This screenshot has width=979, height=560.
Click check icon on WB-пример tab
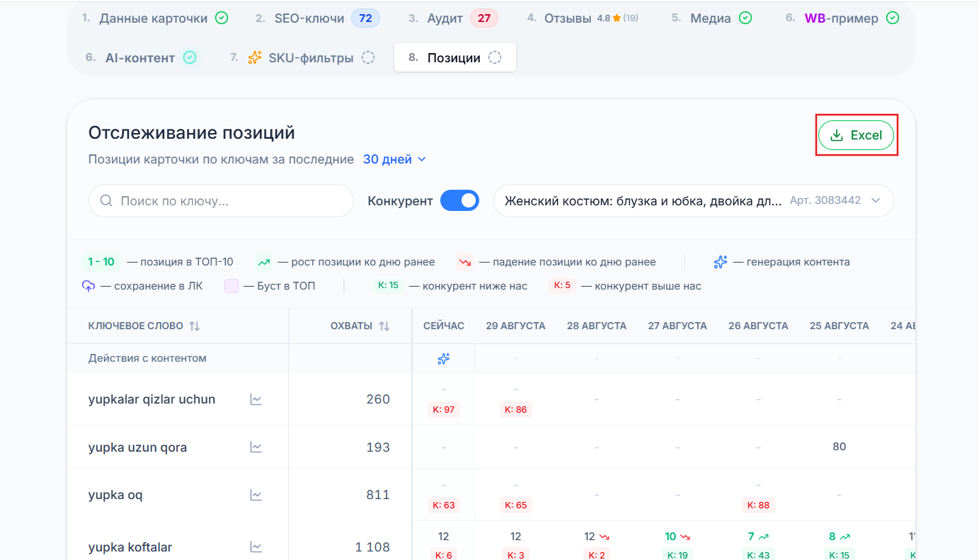tap(893, 18)
